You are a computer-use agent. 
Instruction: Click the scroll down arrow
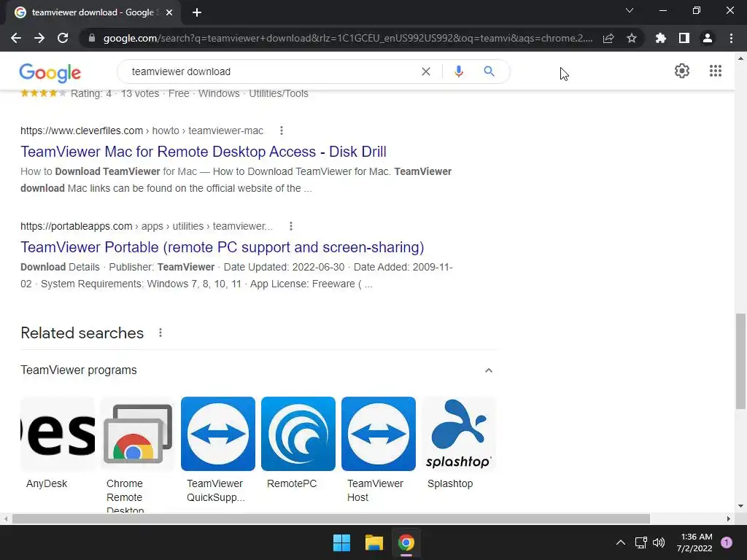[x=740, y=506]
